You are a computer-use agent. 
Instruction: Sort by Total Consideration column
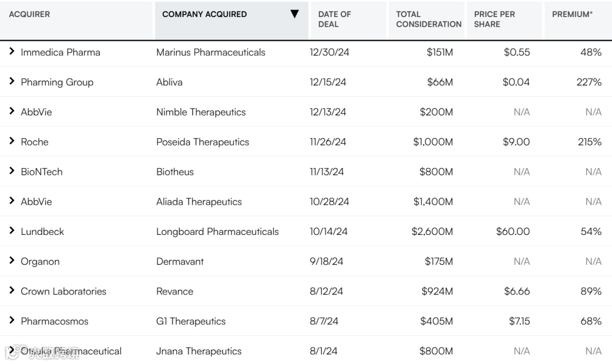(428, 19)
